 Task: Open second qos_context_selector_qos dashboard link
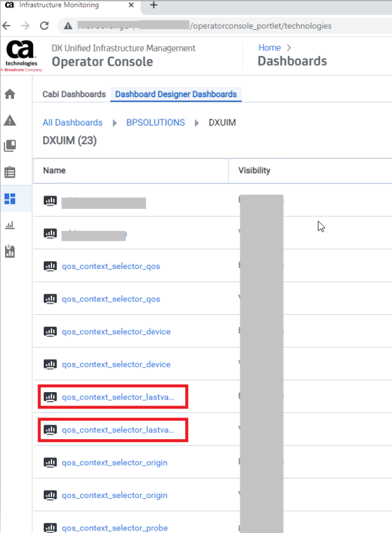click(111, 299)
